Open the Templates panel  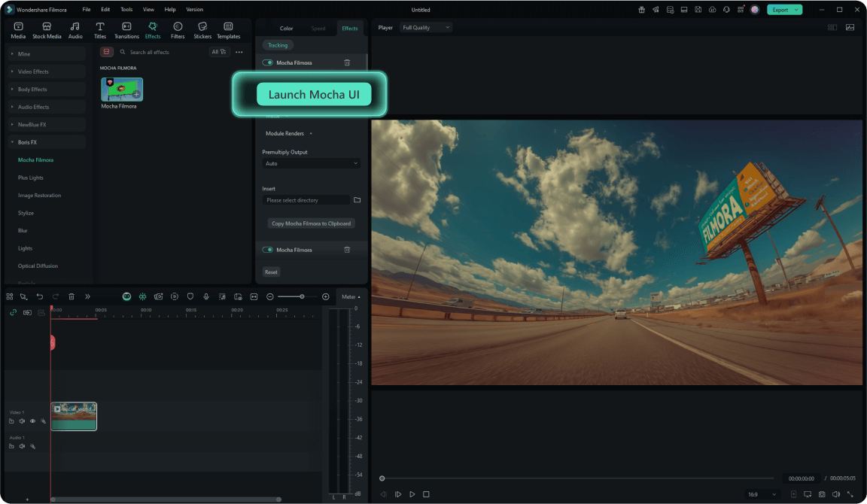pos(228,30)
